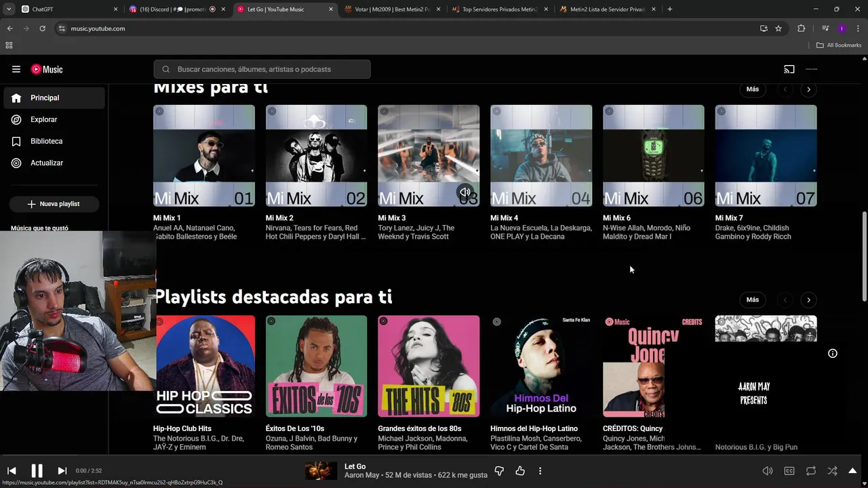Skip to next track
The height and width of the screenshot is (488, 868).
click(62, 470)
